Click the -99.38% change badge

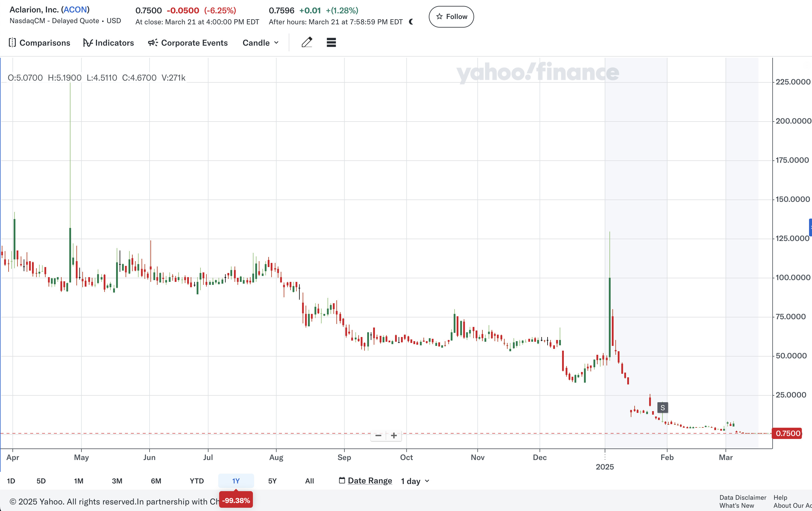236,500
